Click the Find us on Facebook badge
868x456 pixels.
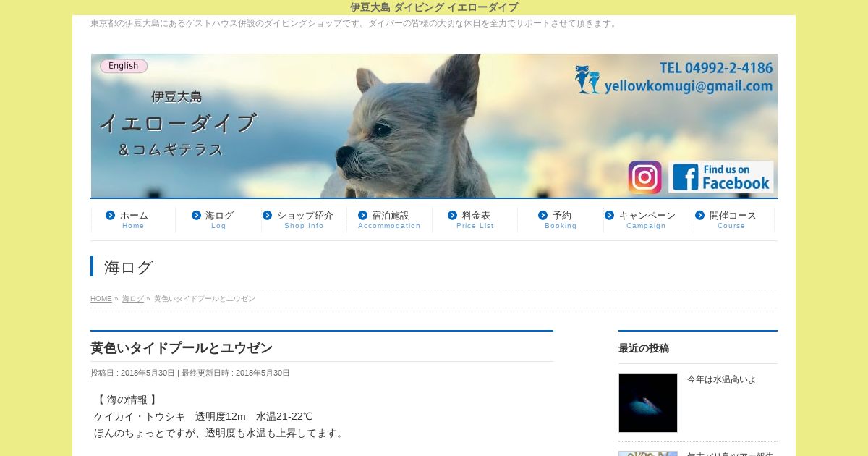(x=720, y=177)
